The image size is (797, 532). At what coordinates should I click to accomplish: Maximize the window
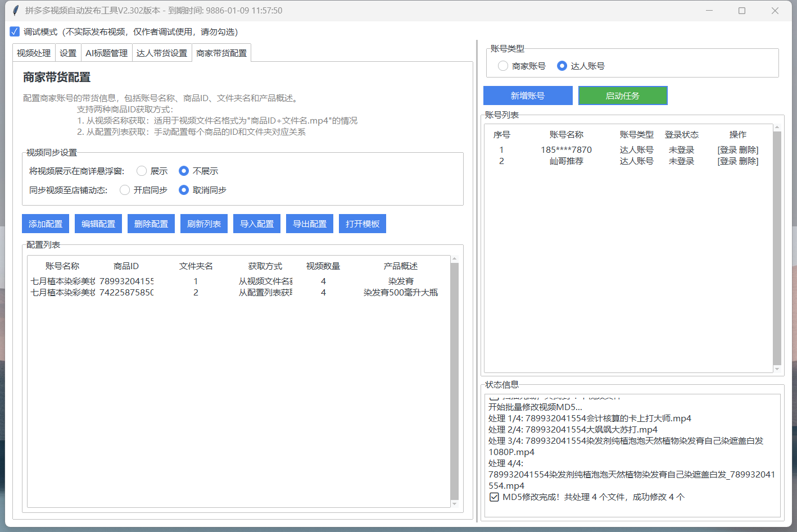(x=742, y=11)
